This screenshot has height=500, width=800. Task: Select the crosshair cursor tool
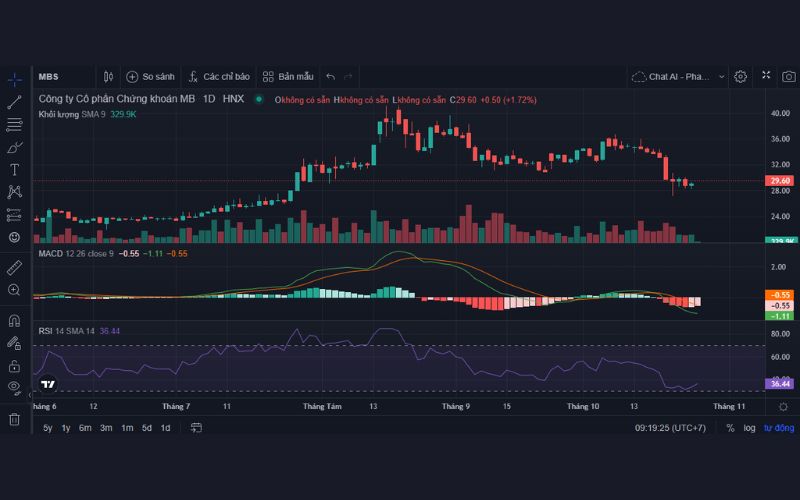click(14, 79)
